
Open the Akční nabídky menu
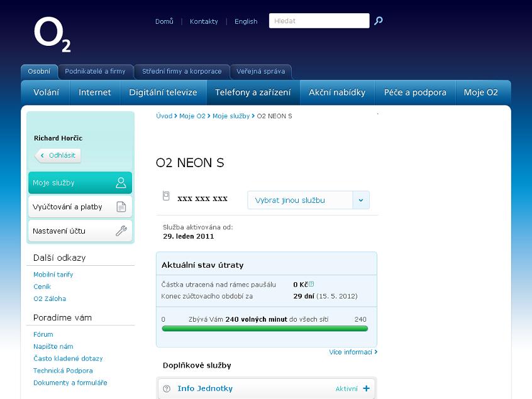click(x=337, y=92)
